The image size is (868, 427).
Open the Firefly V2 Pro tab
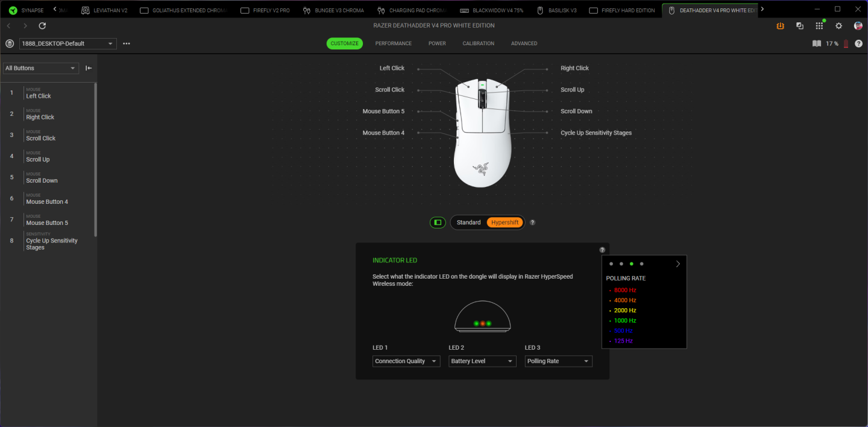pos(265,10)
